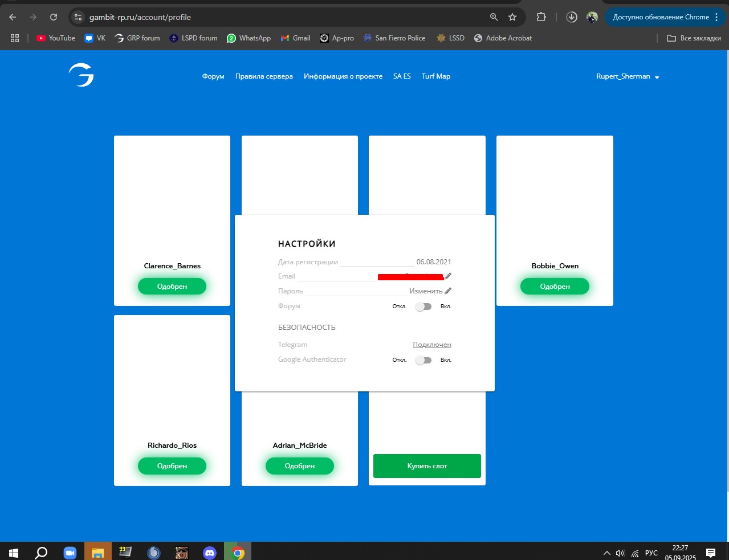Bookmark this page with star icon

[x=512, y=17]
